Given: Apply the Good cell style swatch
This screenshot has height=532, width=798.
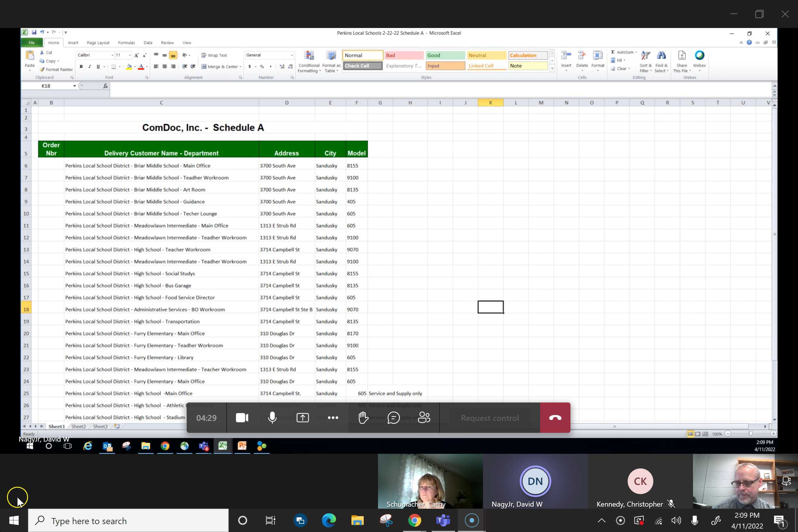Looking at the screenshot, I should click(x=445, y=55).
